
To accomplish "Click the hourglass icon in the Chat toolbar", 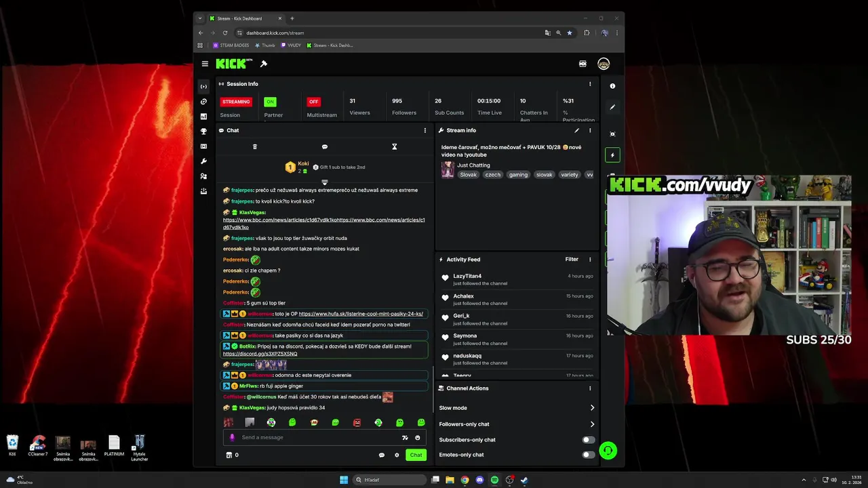I will click(395, 146).
